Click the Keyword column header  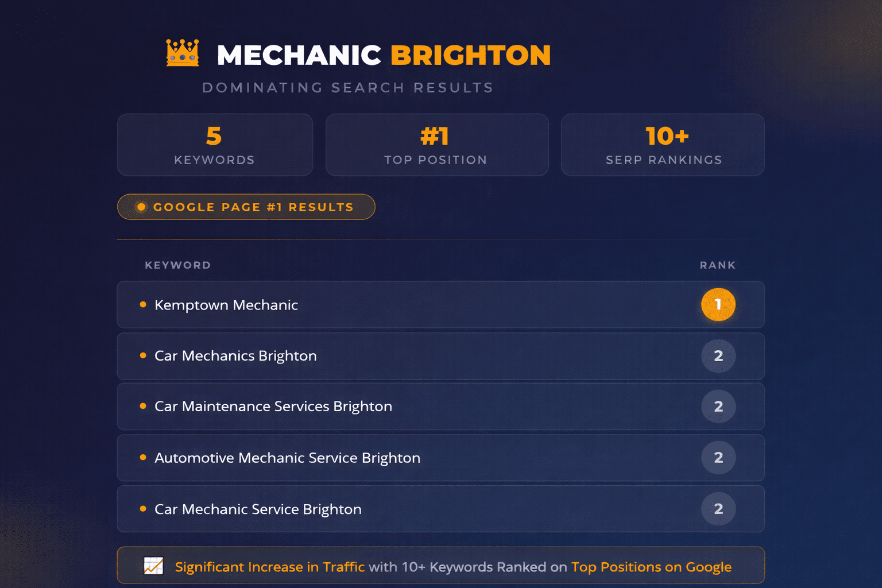177,265
